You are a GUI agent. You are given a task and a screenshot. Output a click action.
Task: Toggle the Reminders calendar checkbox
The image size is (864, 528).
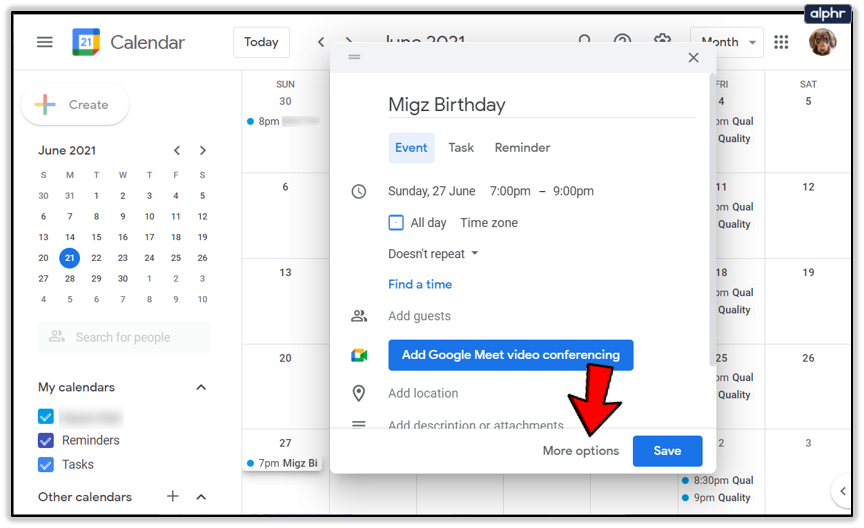(46, 440)
